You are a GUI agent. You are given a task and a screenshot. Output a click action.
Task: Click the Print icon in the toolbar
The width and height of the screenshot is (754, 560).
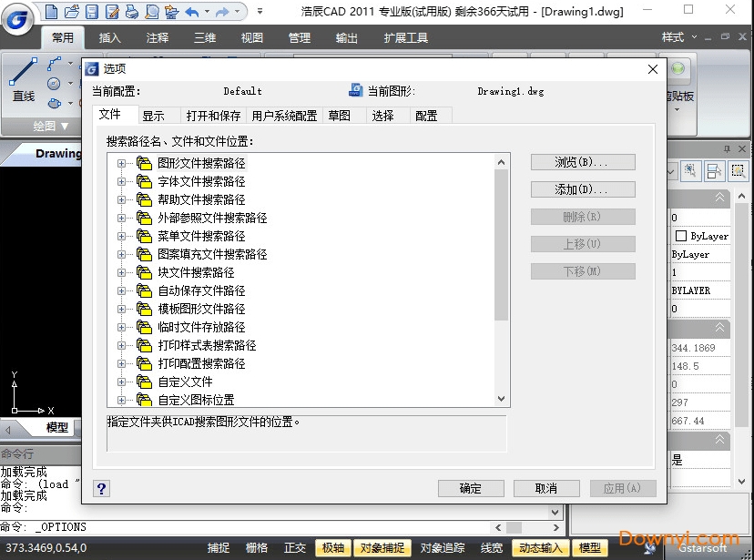point(131,11)
